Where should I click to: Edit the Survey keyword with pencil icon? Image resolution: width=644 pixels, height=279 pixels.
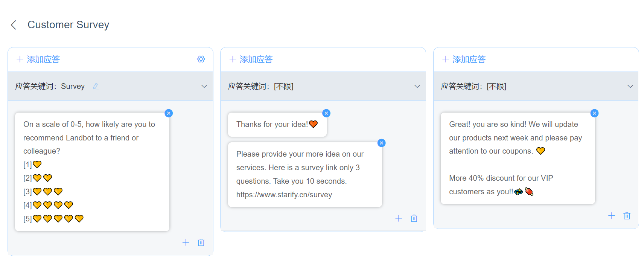96,86
